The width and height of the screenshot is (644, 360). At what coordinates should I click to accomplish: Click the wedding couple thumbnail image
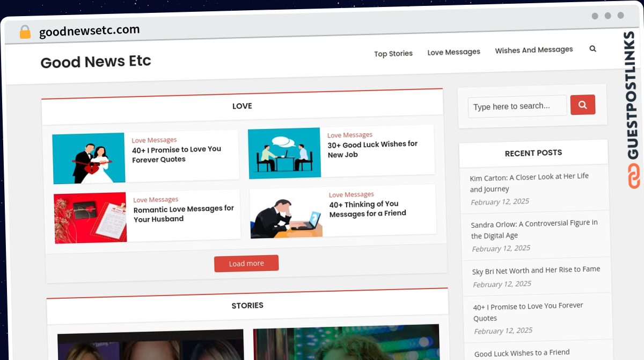[89, 159]
